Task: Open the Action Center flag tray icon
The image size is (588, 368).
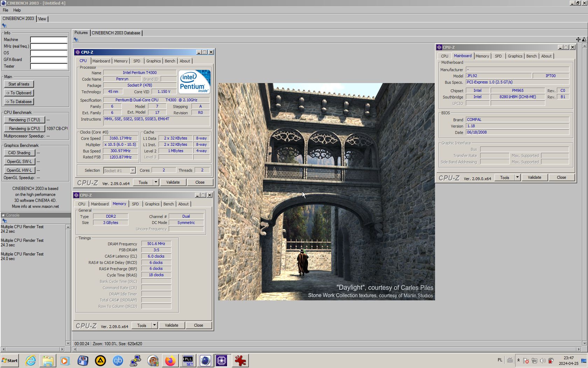Action: coord(526,360)
